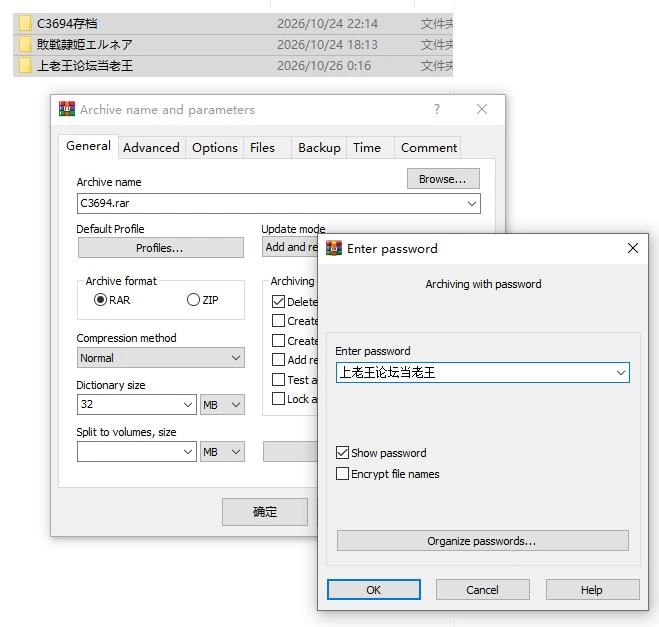This screenshot has width=659, height=627.
Task: Click the folder icon next to 敗戦隷姫エルネア
Action: point(25,45)
